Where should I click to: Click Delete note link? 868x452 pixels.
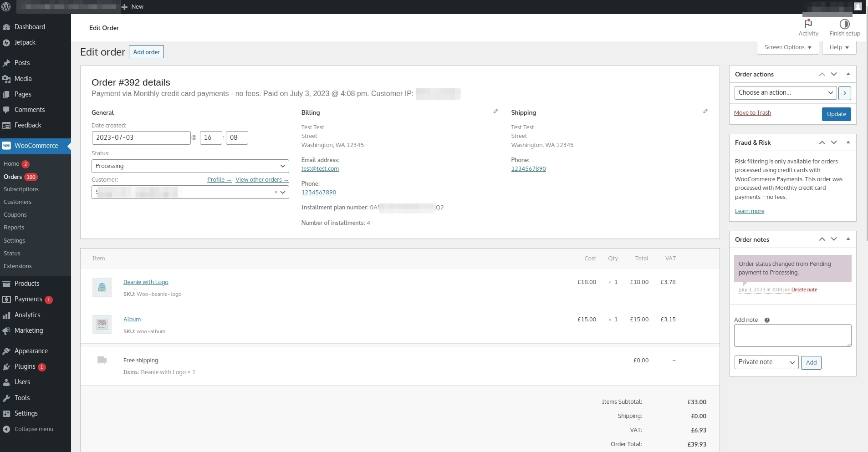click(x=804, y=289)
